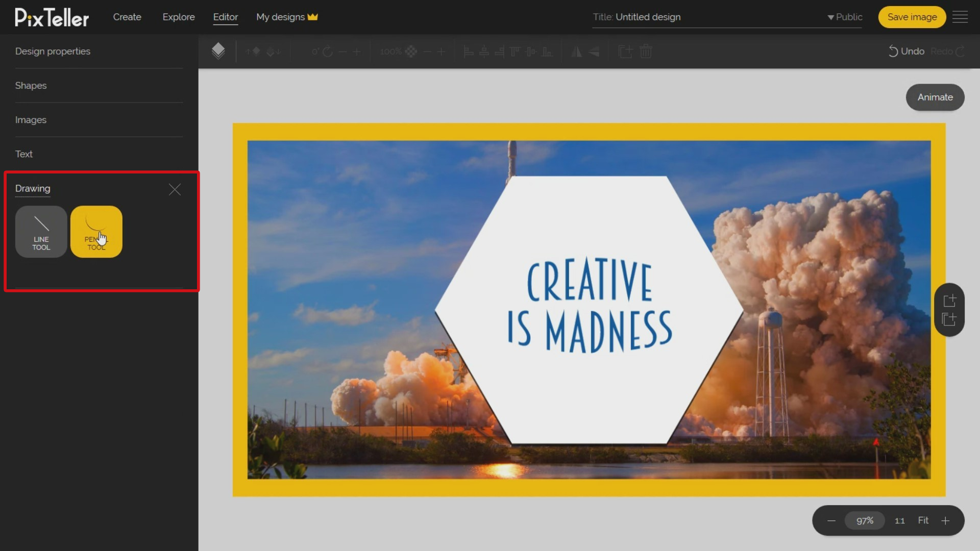Duplicate selected element icon in toolbar

625,52
